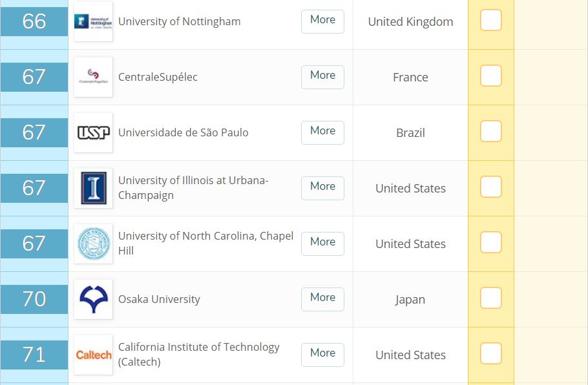
Task: Click More next to Osaka University
Action: [x=322, y=299]
